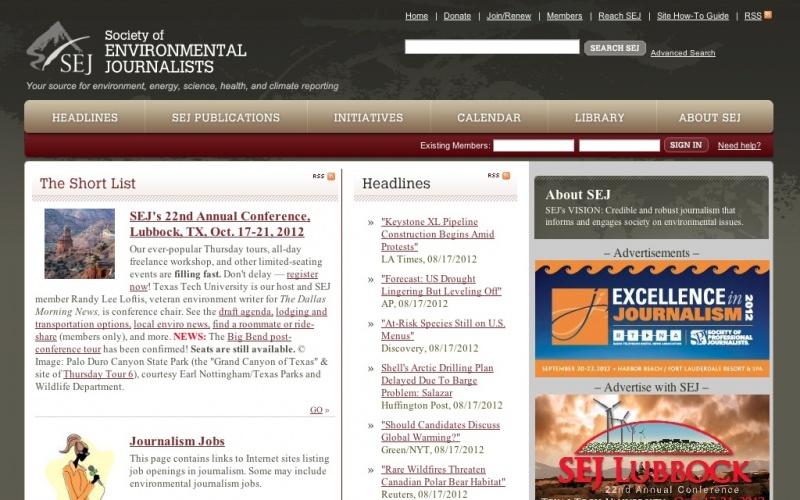The image size is (800, 500).
Task: Click the Excellence in Journalism 2012 ad banner
Action: coord(652,319)
